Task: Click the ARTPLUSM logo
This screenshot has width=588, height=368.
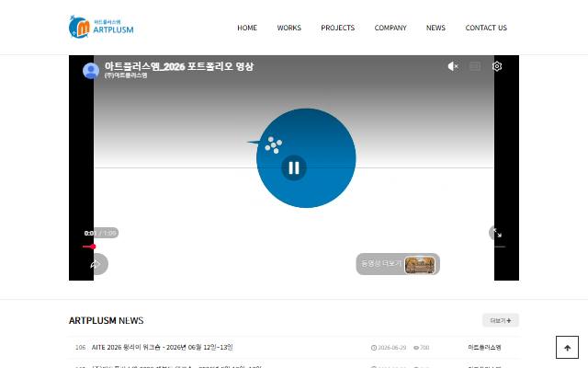Action: tap(101, 27)
